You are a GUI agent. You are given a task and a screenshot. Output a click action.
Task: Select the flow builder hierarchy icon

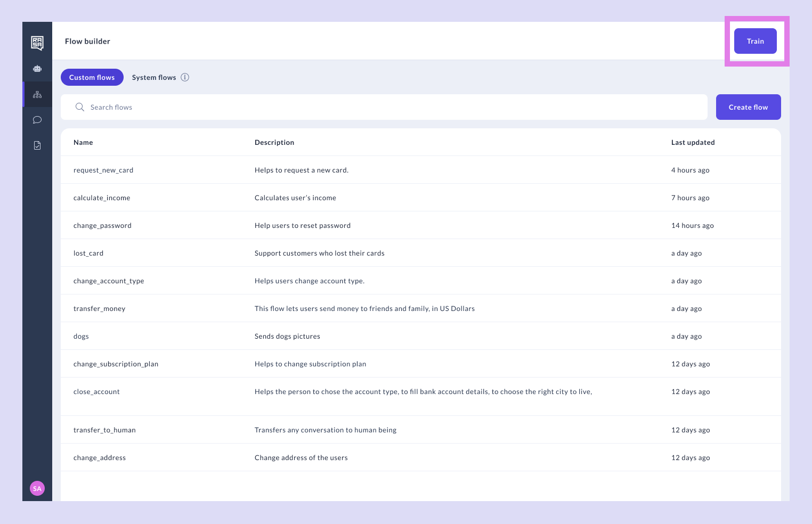(x=37, y=95)
